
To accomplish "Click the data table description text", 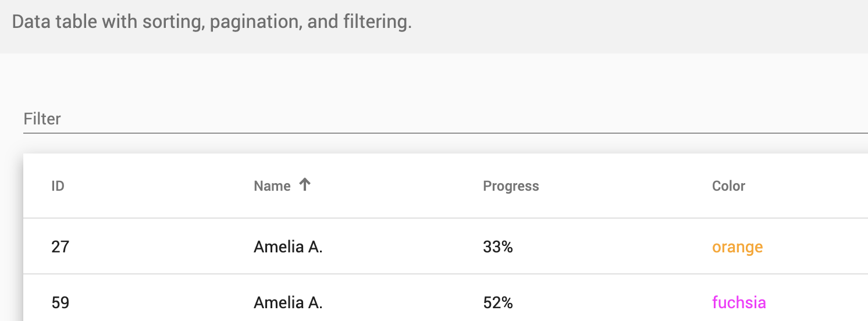I will tap(212, 23).
